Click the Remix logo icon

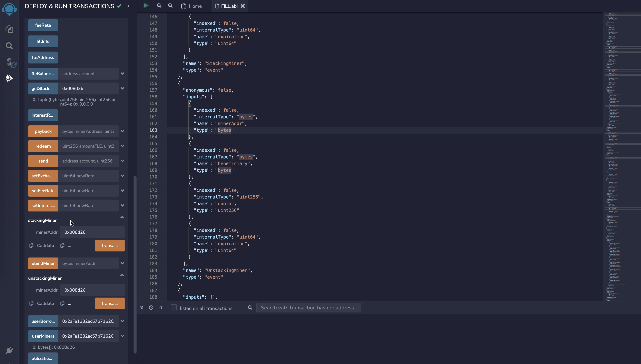tap(9, 9)
